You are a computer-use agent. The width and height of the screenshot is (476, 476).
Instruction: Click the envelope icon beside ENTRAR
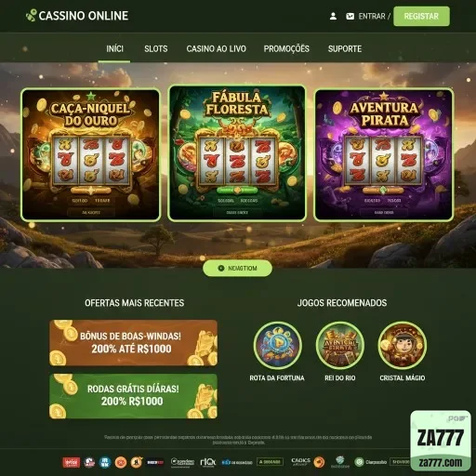[x=350, y=16]
